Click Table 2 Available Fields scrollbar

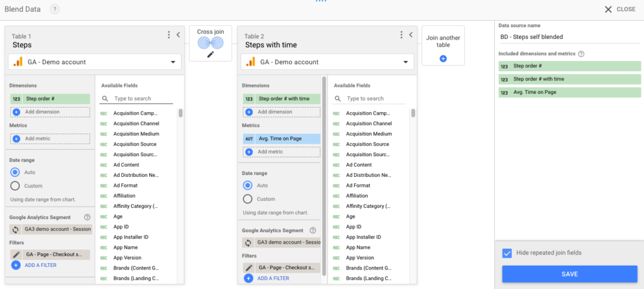tap(413, 113)
